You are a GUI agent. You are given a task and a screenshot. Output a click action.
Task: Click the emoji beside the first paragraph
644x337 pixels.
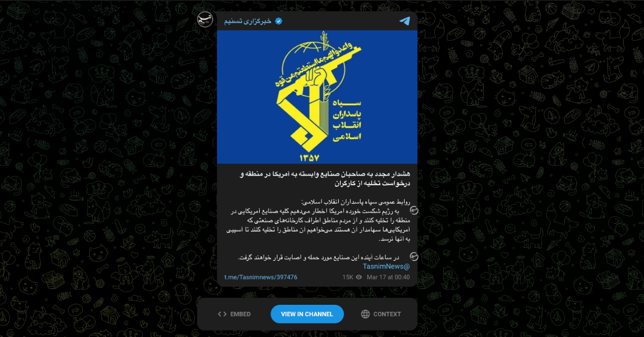tap(414, 211)
